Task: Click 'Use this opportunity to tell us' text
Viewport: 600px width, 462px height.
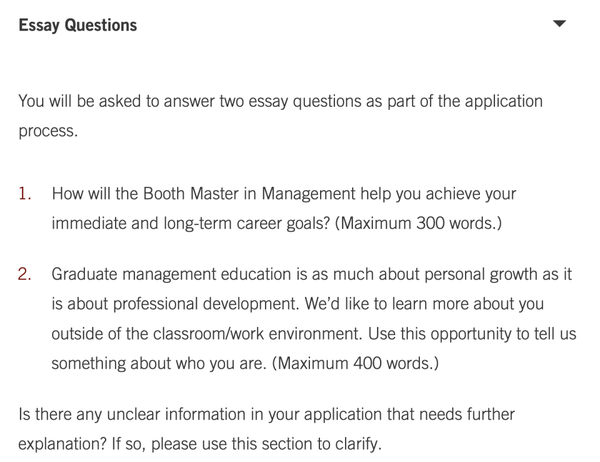Action: pos(472,334)
